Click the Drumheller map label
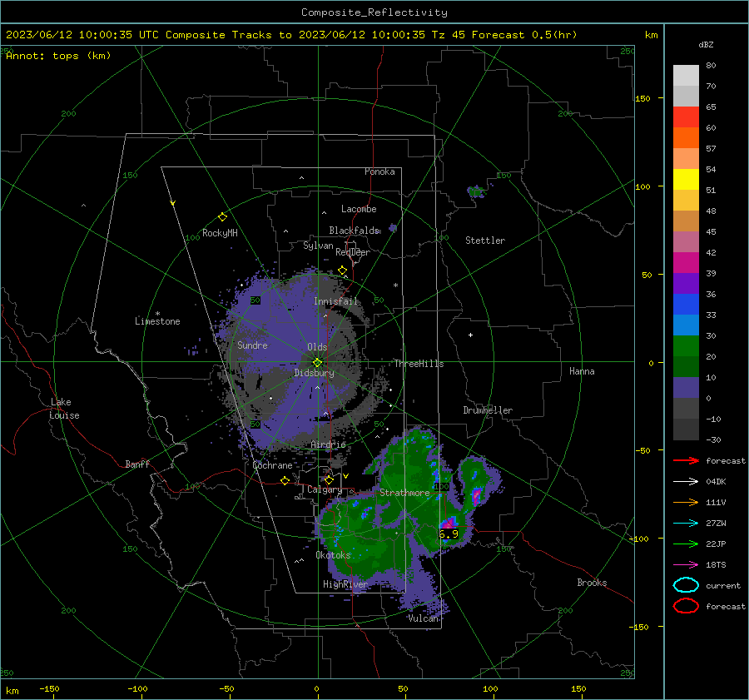749x700 pixels. [488, 410]
